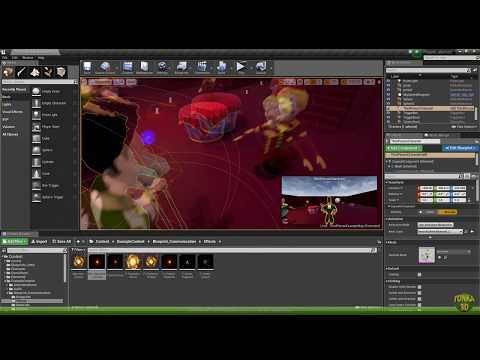Select the Empty Character placement icon
The width and height of the screenshot is (480, 360).
click(x=36, y=103)
